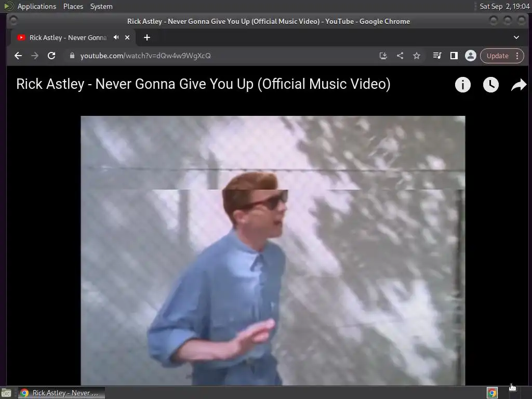
Task: Click the video Share arrow icon
Action: [x=518, y=85]
